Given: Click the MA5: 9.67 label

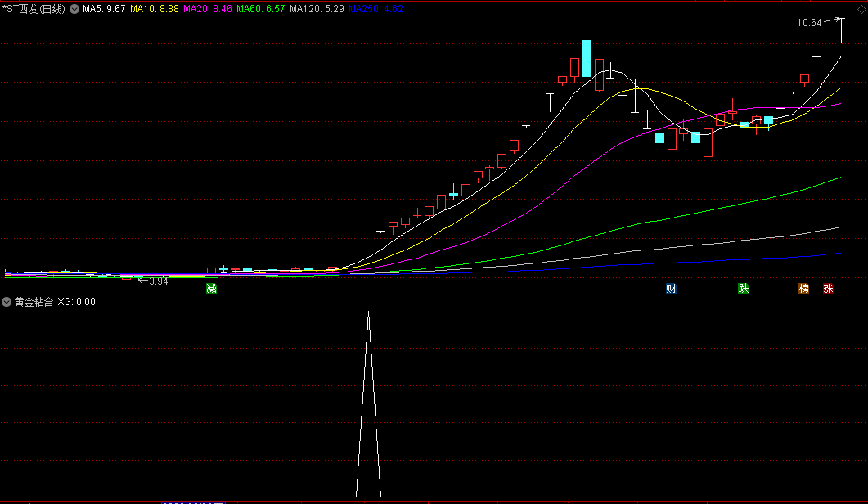Looking at the screenshot, I should [104, 9].
